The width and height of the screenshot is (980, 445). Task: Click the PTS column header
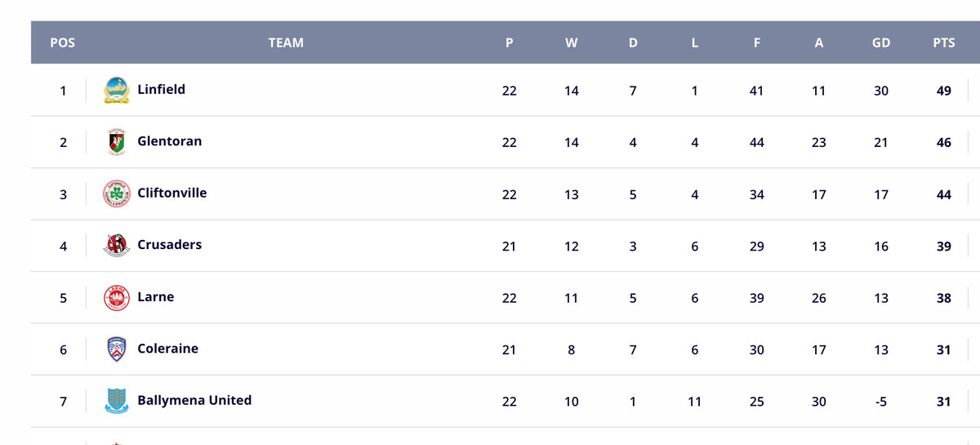click(943, 43)
